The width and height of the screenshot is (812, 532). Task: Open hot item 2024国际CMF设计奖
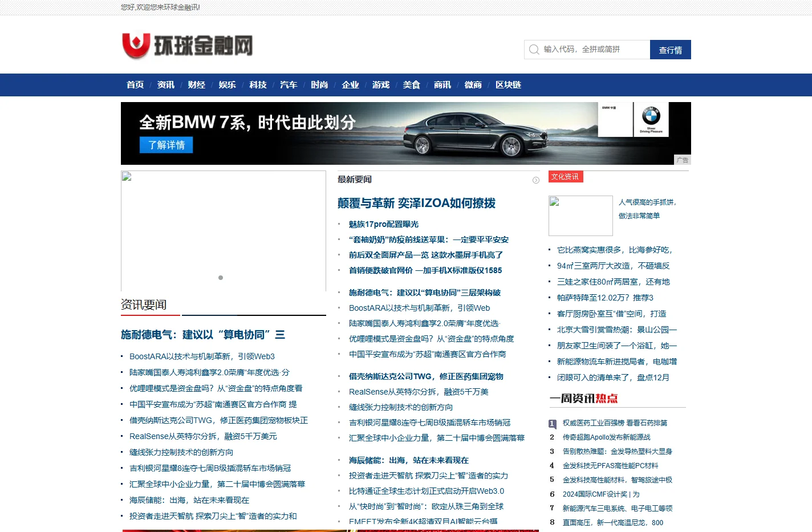[x=601, y=494]
